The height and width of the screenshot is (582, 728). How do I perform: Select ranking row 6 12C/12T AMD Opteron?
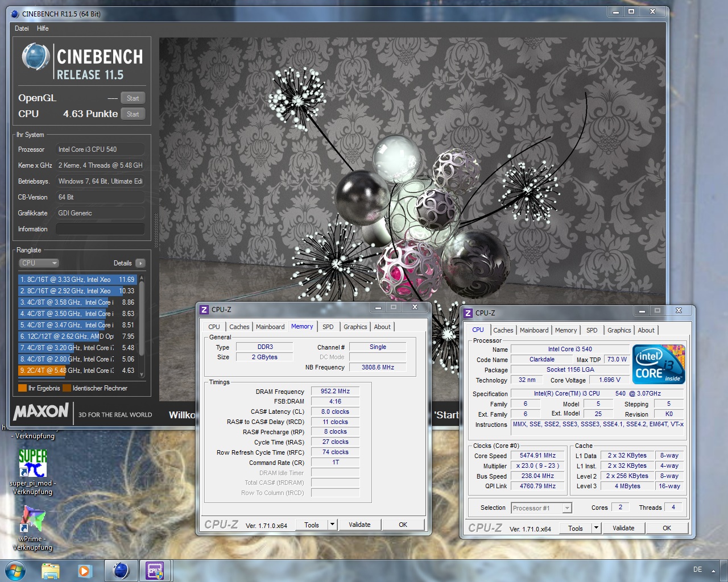tap(77, 336)
